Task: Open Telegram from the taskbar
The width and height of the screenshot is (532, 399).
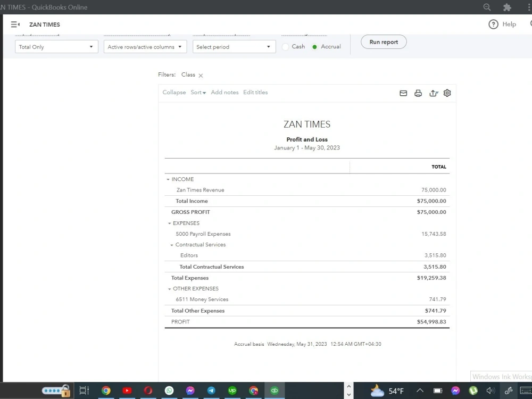Action: pos(211,390)
